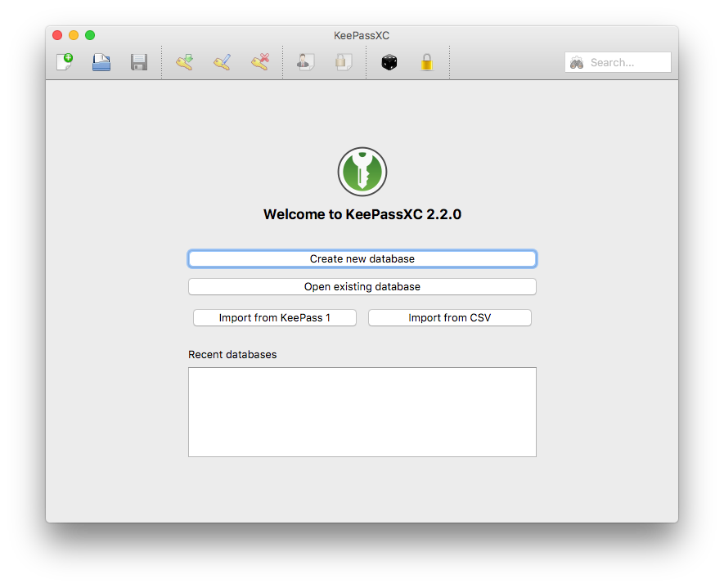Minimize window using the yellow button
The width and height of the screenshot is (724, 588).
[x=74, y=35]
